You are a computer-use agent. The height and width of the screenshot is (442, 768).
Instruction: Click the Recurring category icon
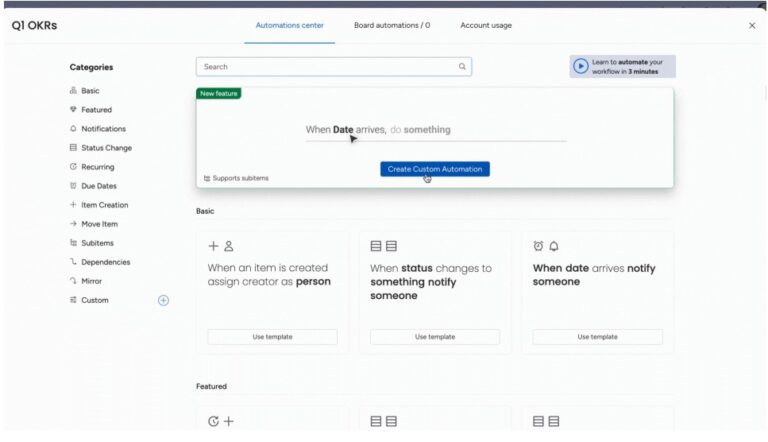click(73, 167)
